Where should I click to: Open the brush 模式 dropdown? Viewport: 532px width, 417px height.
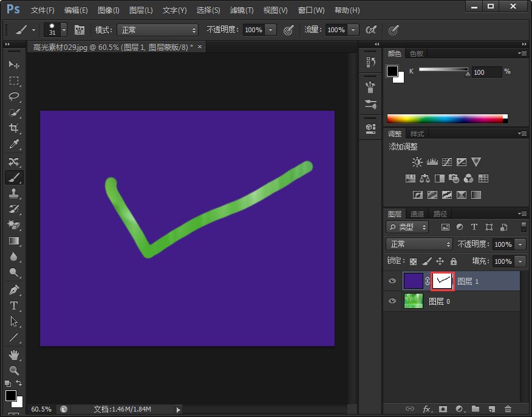158,30
